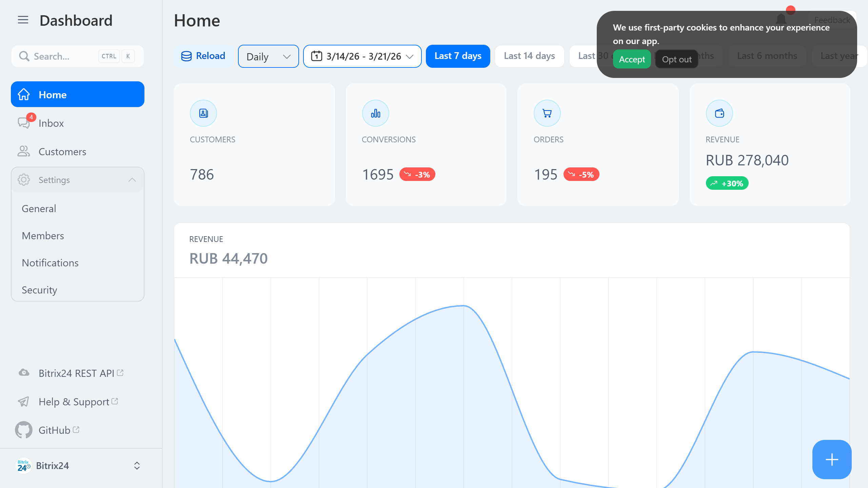Screen dimensions: 868x488
Task: Collapse the Settings section
Action: 133,180
